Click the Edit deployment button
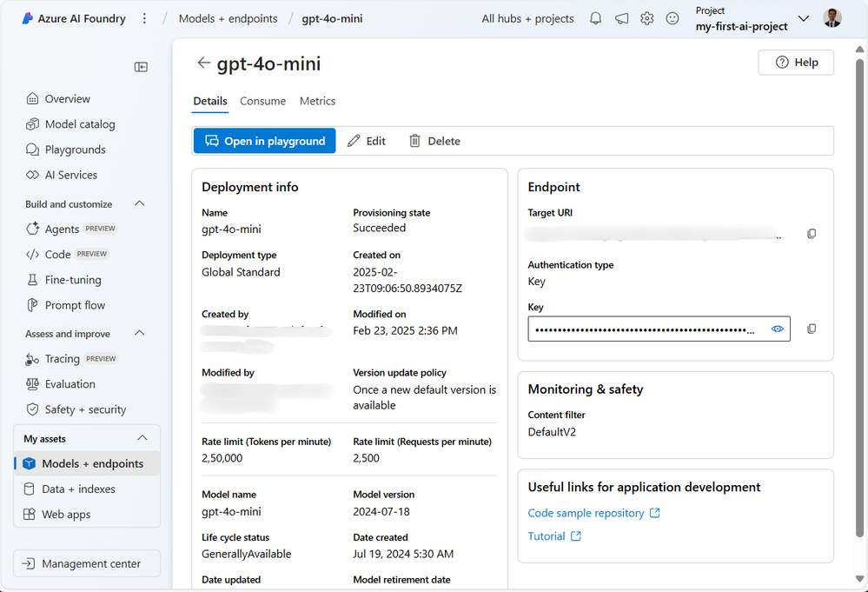Image resolution: width=868 pixels, height=592 pixels. pos(367,141)
